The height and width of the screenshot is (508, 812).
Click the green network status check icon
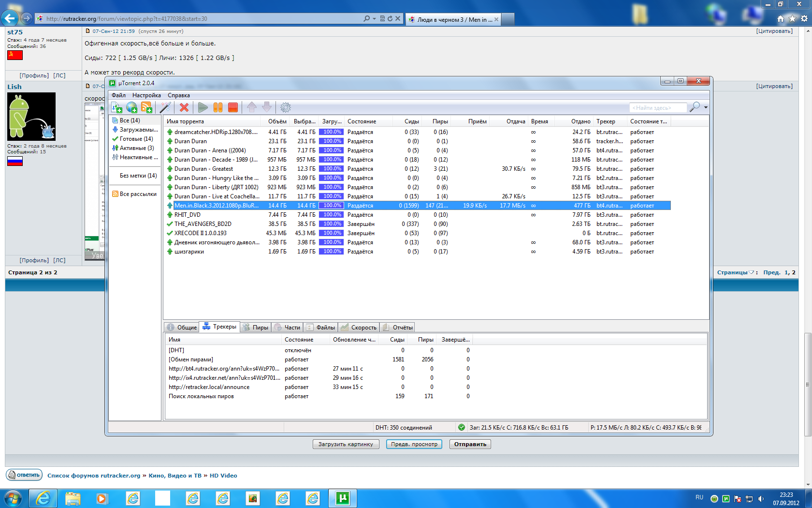(x=462, y=427)
